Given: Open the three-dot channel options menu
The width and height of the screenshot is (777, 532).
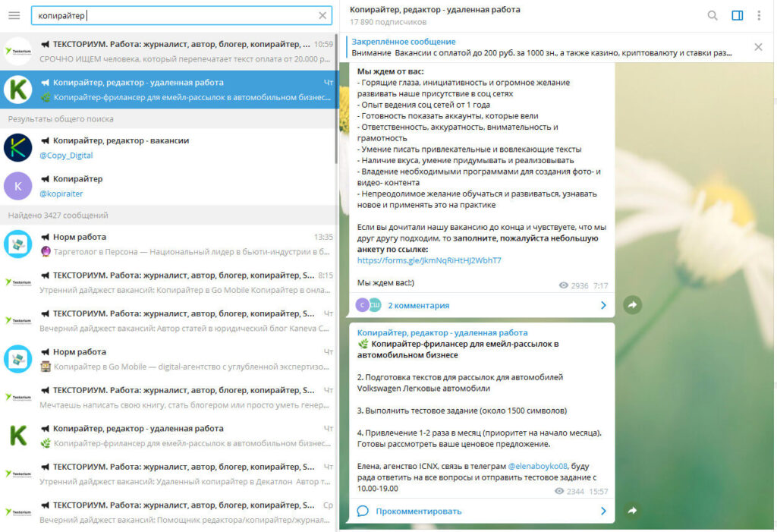Looking at the screenshot, I should tap(759, 15).
